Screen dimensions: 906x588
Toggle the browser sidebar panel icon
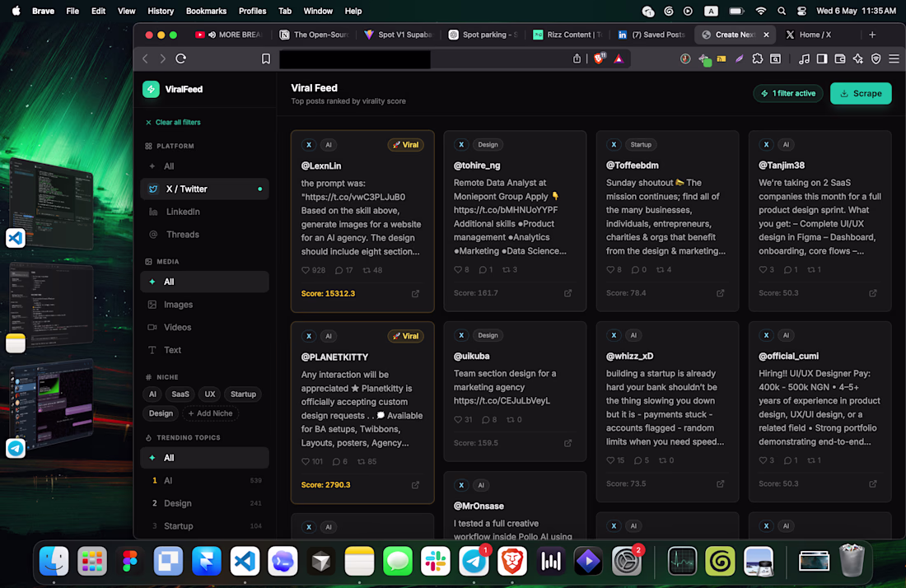click(822, 58)
